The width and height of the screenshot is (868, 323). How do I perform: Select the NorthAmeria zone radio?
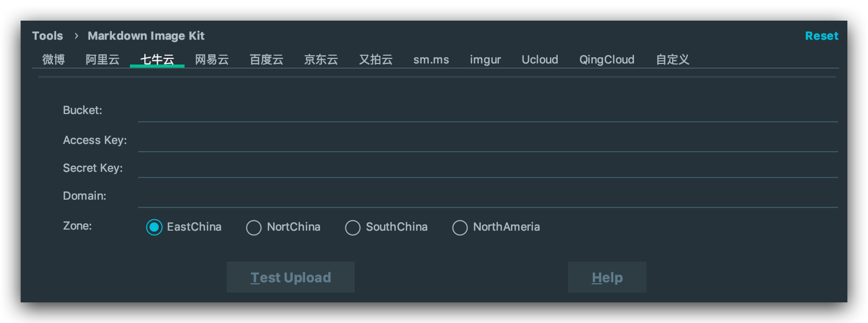(x=460, y=228)
